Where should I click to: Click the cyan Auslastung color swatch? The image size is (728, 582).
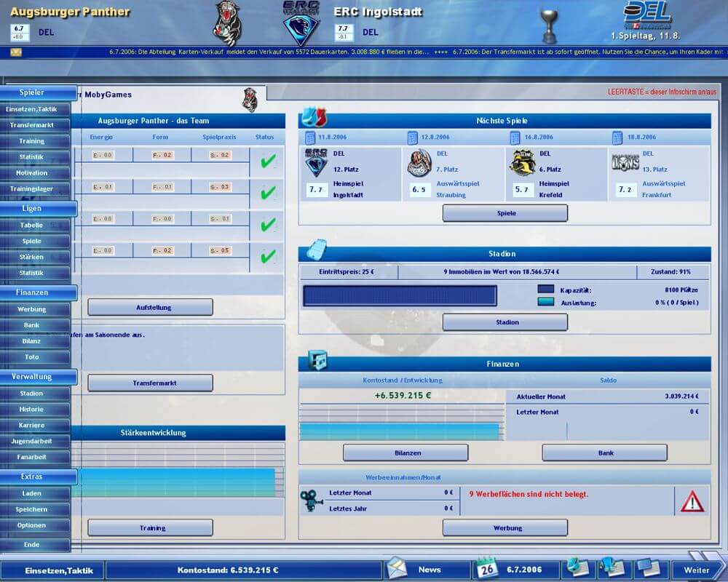[545, 302]
